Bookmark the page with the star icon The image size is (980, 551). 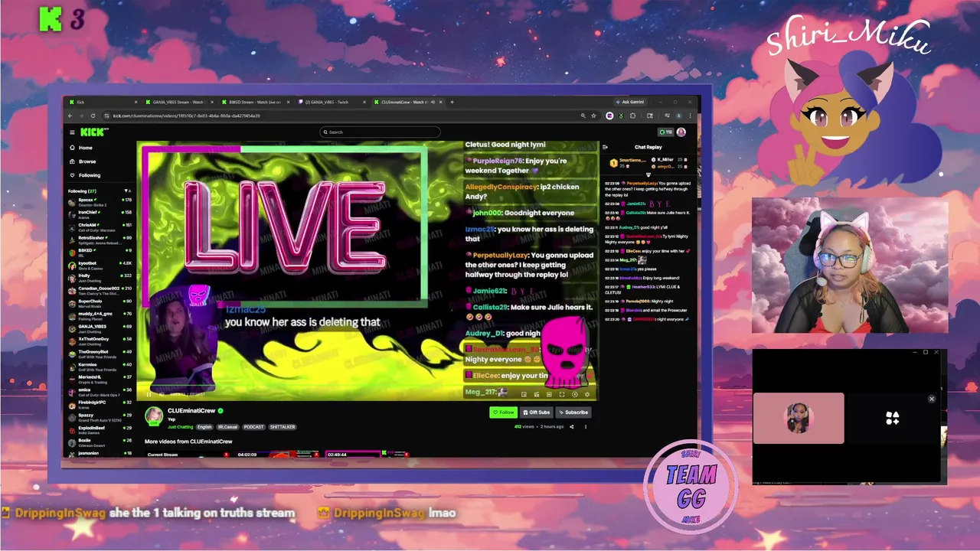coord(593,116)
